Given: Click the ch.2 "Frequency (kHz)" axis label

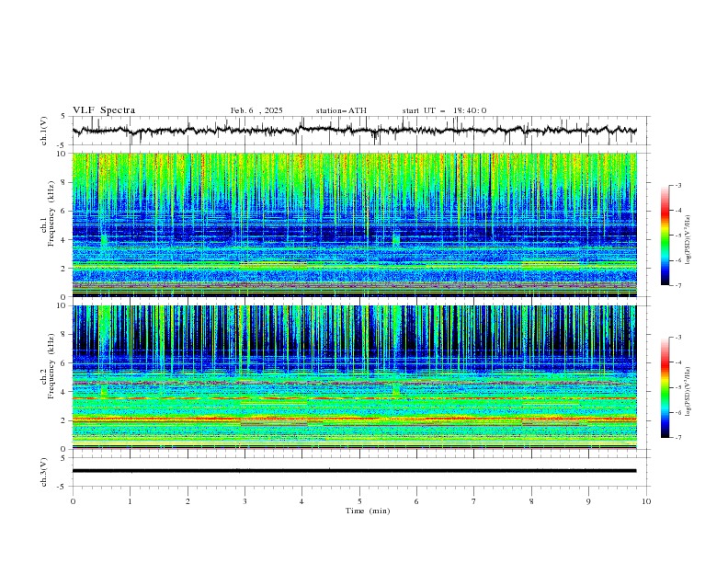Looking at the screenshot, I should tap(51, 365).
